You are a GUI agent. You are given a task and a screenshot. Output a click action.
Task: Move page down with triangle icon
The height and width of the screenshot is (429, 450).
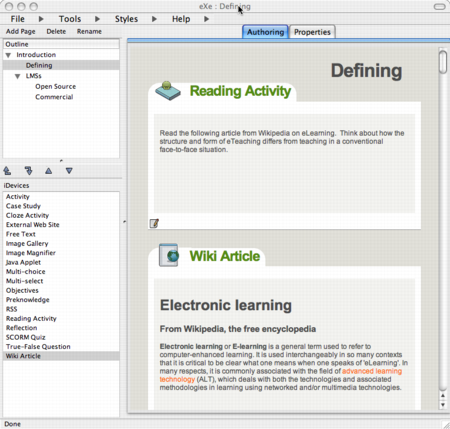pos(69,171)
